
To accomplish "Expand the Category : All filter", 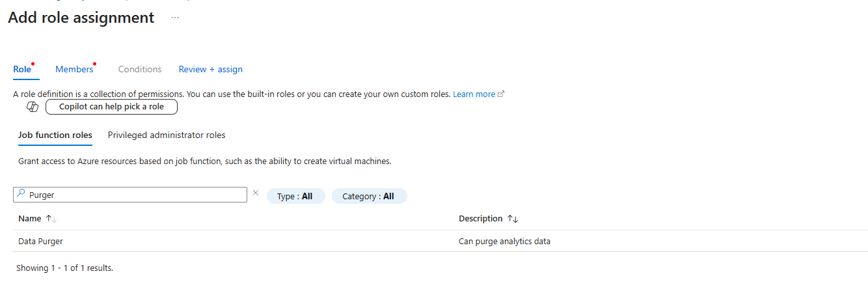I will click(x=369, y=196).
